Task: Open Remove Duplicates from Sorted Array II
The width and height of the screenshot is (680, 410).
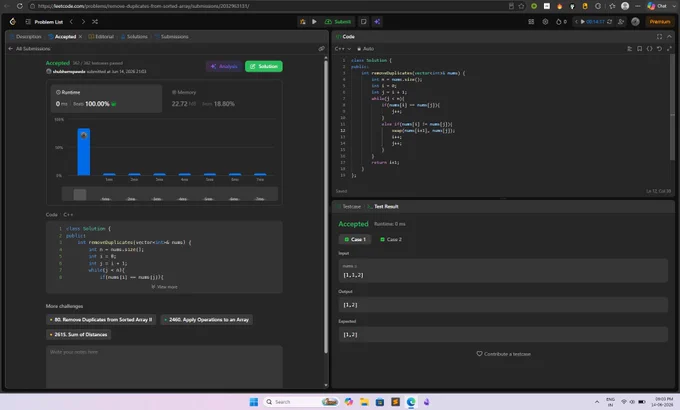Action: (101, 320)
